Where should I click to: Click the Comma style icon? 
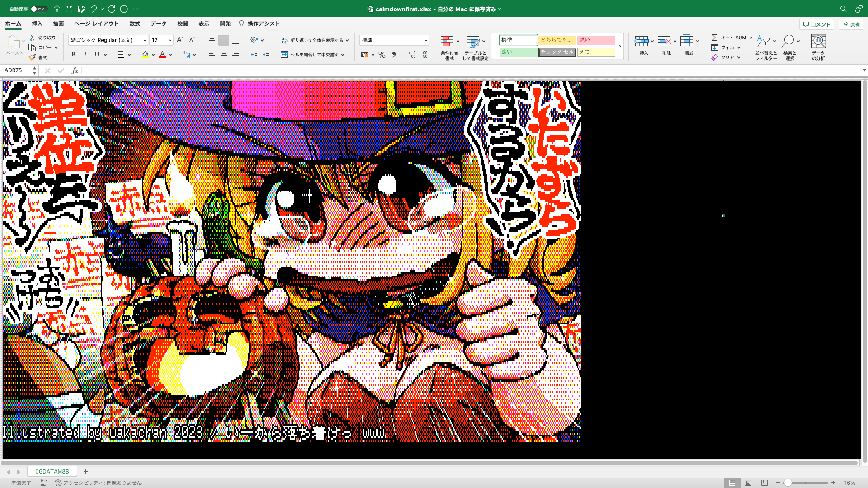tap(394, 55)
